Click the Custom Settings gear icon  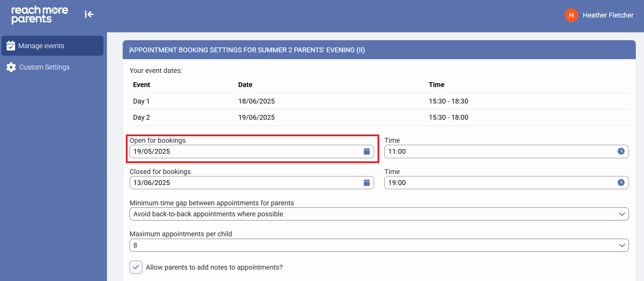[11, 67]
